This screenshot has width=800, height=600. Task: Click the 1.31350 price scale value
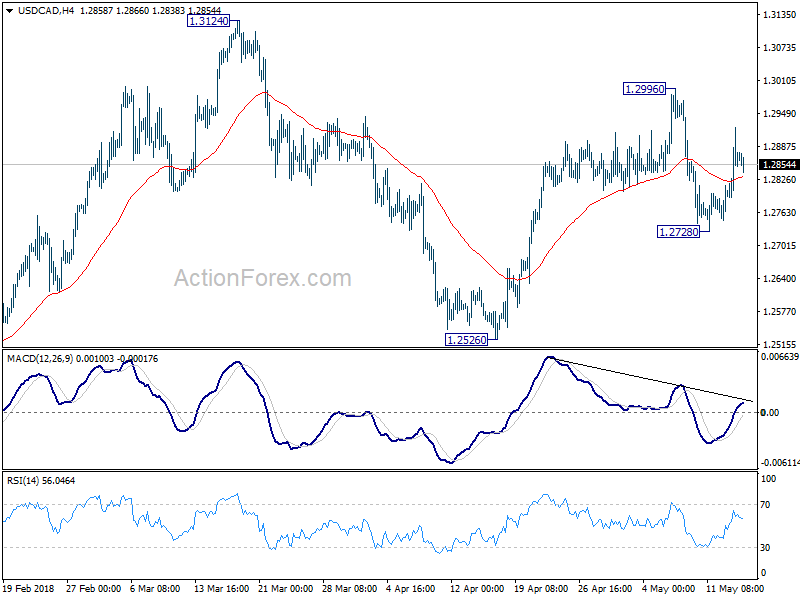coord(779,15)
